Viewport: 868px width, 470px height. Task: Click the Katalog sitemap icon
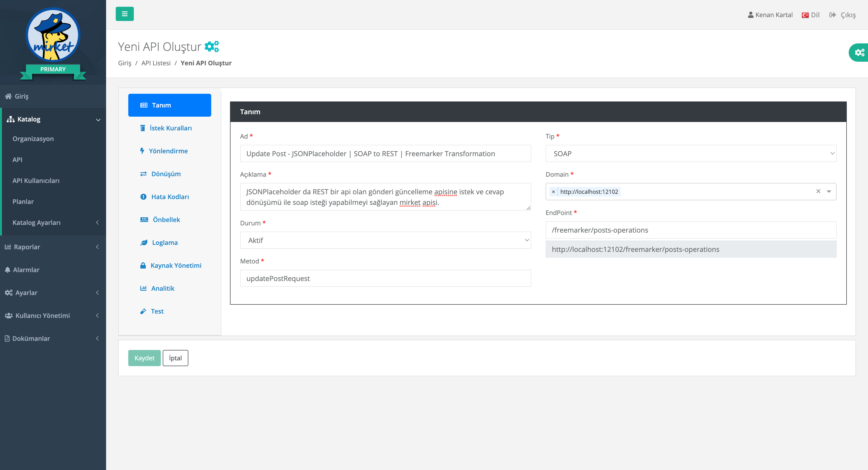(x=10, y=119)
